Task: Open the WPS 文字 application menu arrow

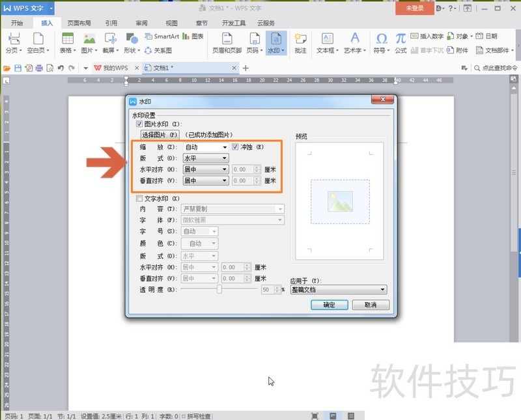Action: click(51, 8)
